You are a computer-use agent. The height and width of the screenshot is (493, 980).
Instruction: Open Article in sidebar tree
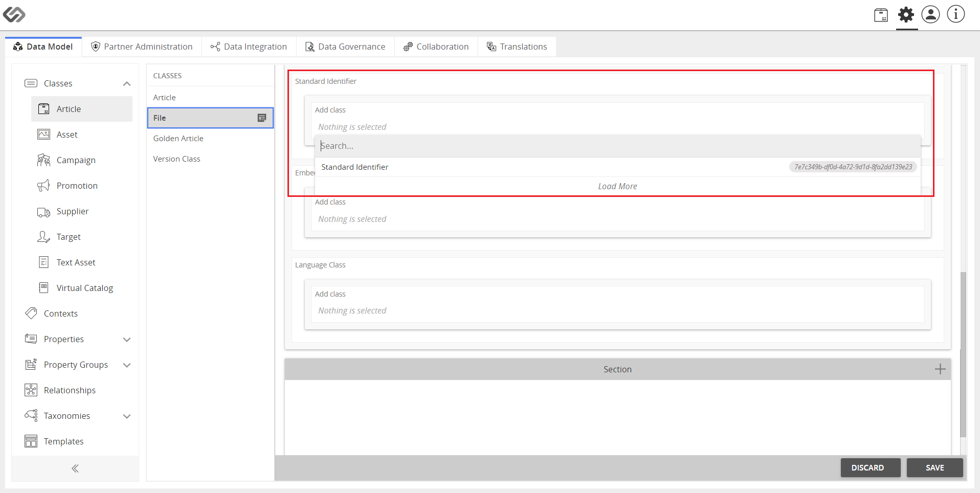82,109
